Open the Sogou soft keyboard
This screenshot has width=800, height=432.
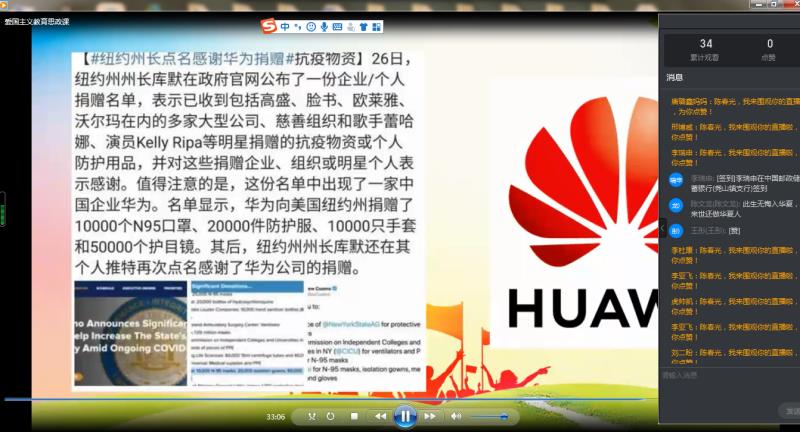click(x=338, y=26)
